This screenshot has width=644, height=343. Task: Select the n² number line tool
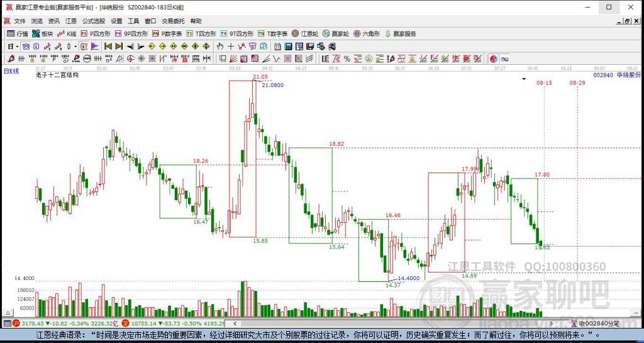pyautogui.click(x=109, y=59)
